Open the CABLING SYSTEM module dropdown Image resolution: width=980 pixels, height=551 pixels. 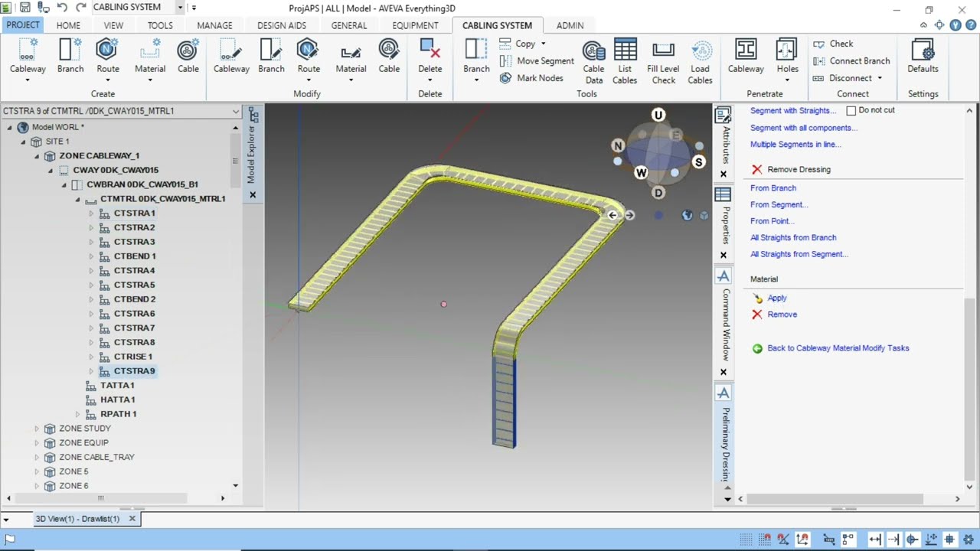180,8
